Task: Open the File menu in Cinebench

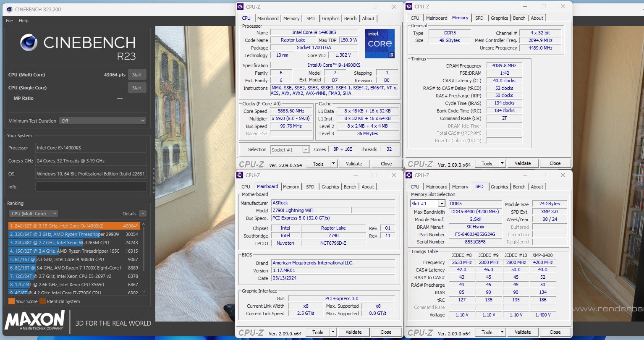Action: [9, 21]
